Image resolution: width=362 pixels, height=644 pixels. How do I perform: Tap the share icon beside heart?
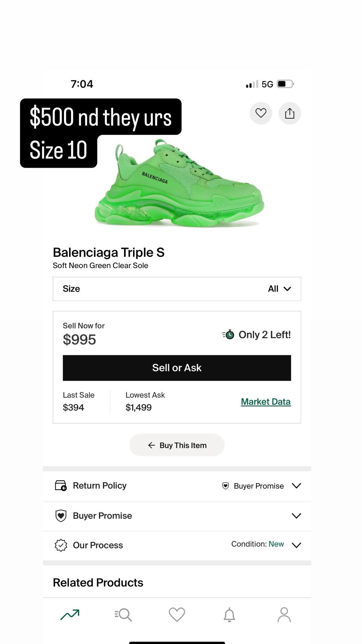[x=290, y=113]
